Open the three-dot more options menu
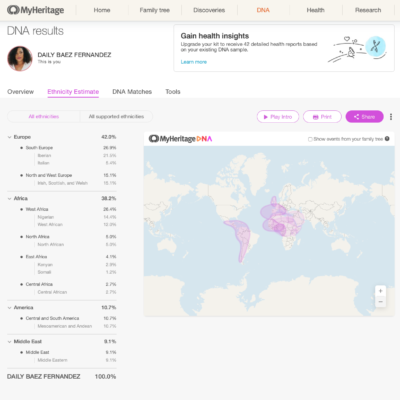This screenshot has width=400, height=400. pyautogui.click(x=391, y=117)
